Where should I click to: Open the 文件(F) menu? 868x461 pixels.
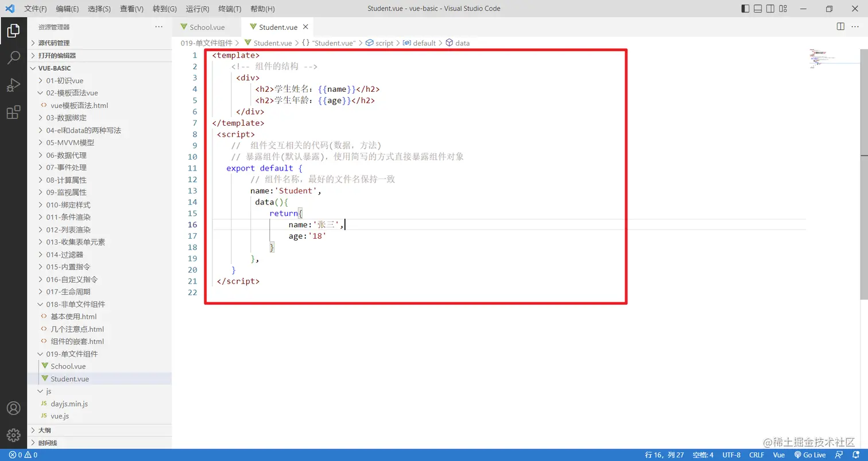click(36, 9)
